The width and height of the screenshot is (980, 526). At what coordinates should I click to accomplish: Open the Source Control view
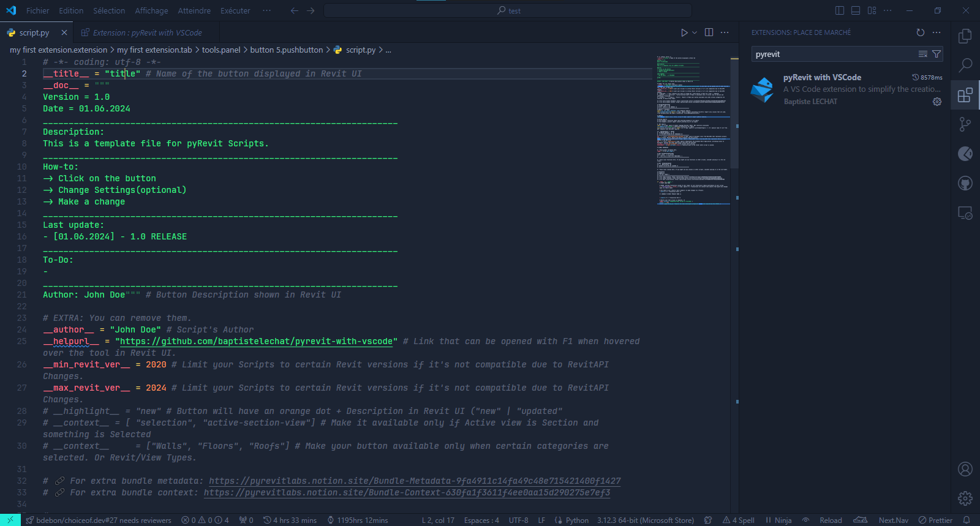965,124
